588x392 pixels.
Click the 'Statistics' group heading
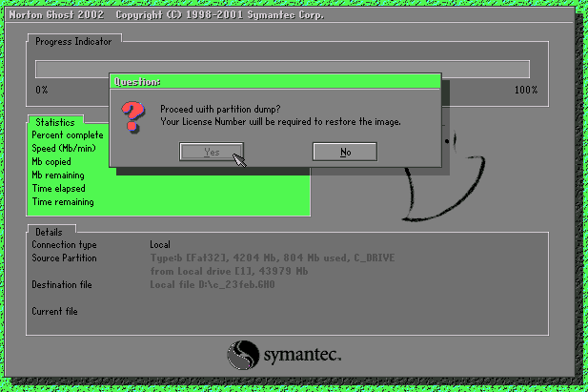click(x=55, y=122)
